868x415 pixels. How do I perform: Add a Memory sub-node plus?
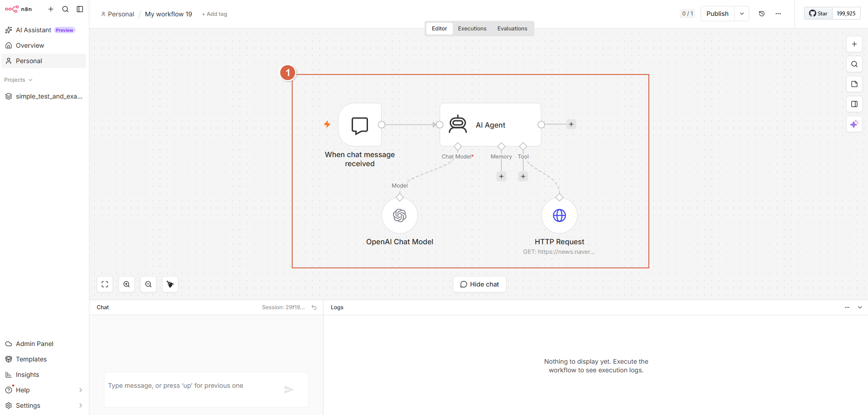pos(501,177)
